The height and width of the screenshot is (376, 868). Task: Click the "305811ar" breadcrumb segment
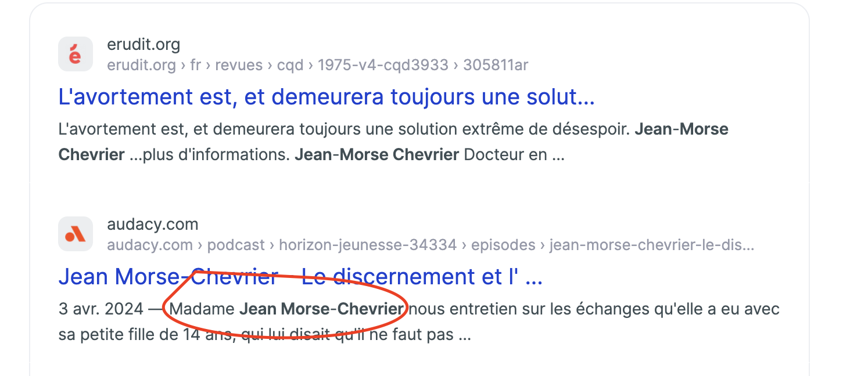(496, 65)
